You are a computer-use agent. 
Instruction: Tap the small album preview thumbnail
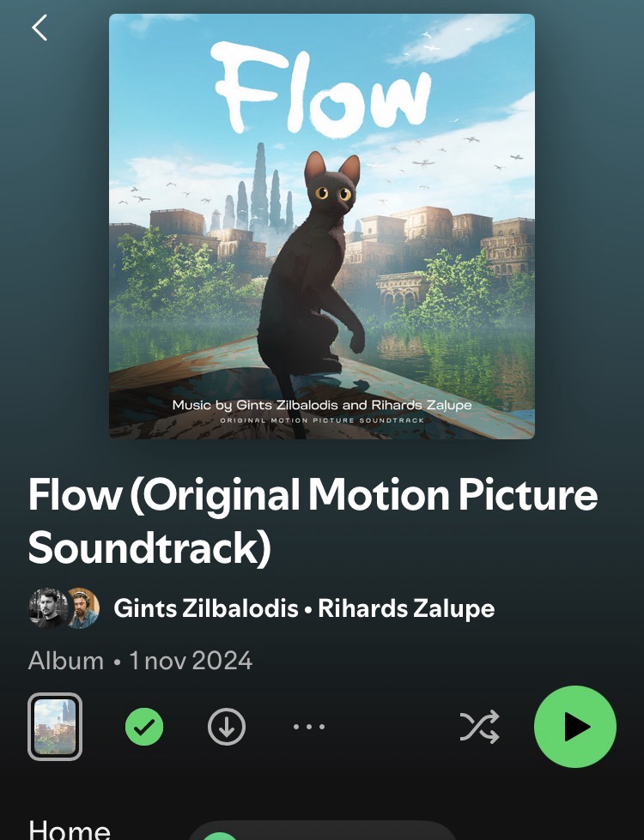point(55,727)
